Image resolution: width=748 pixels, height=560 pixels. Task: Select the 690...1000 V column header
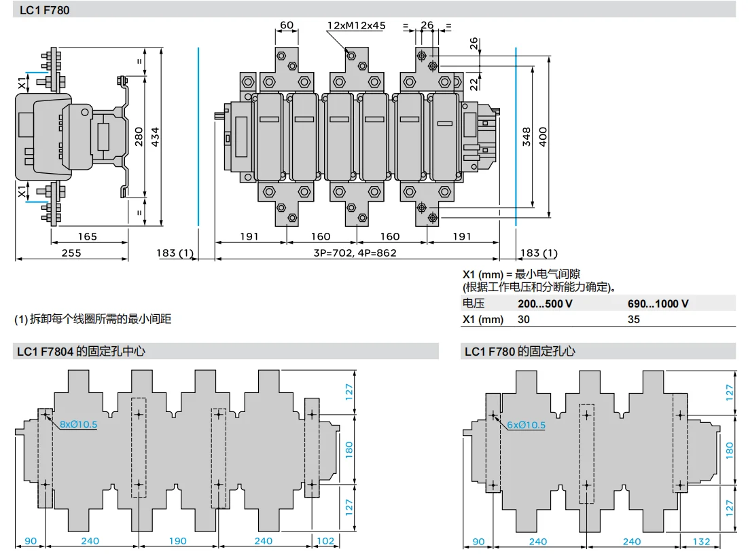point(658,303)
